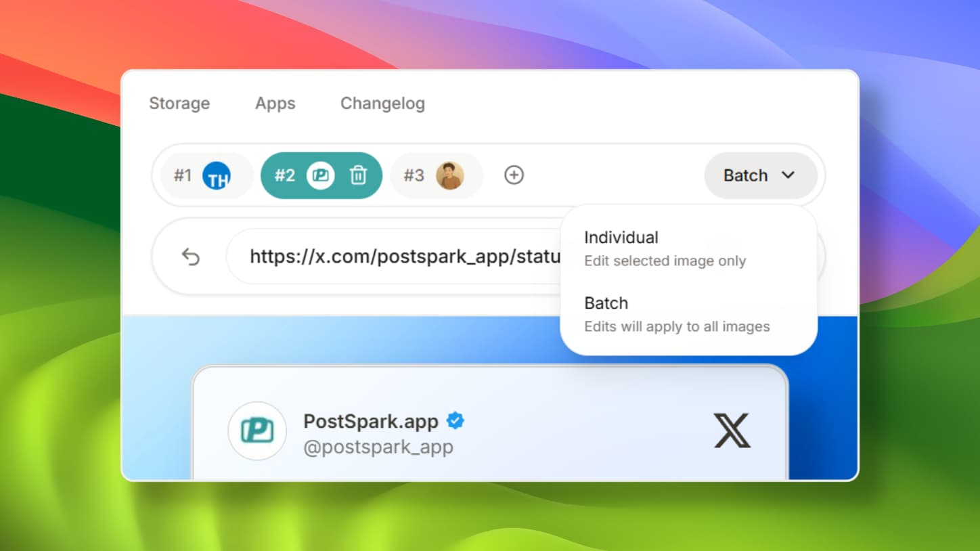
Task: Click the PostSpark icon in the #2 chip
Action: (320, 176)
